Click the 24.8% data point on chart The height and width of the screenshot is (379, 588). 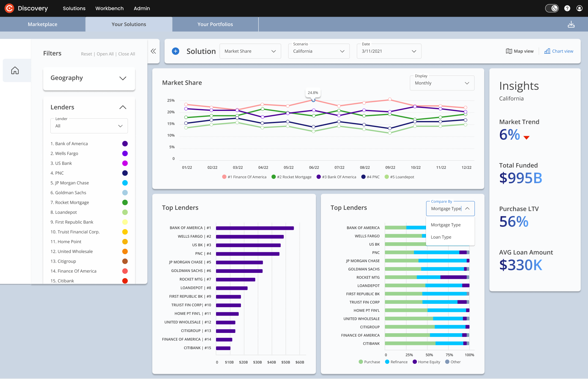[x=313, y=100]
